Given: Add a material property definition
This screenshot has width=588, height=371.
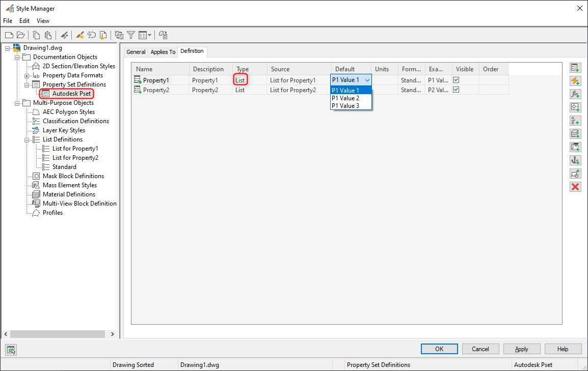Looking at the screenshot, I should coord(575,134).
